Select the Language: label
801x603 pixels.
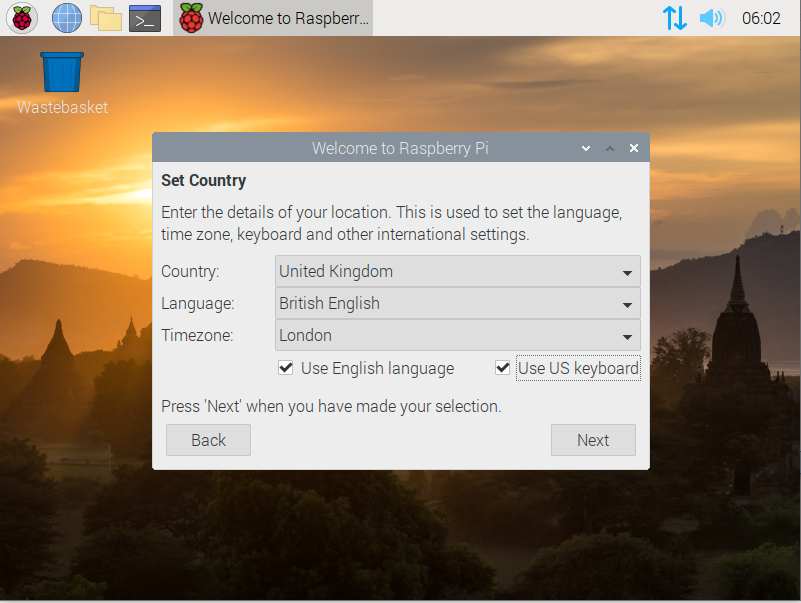[198, 304]
